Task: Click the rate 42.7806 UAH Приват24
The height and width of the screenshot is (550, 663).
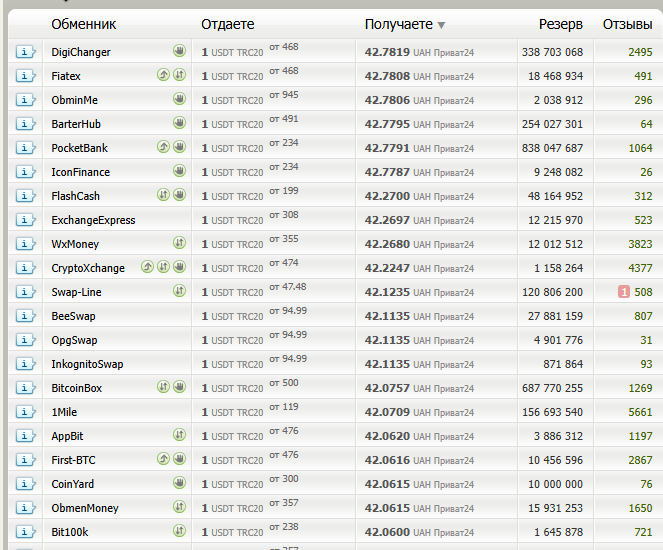Action: click(419, 100)
